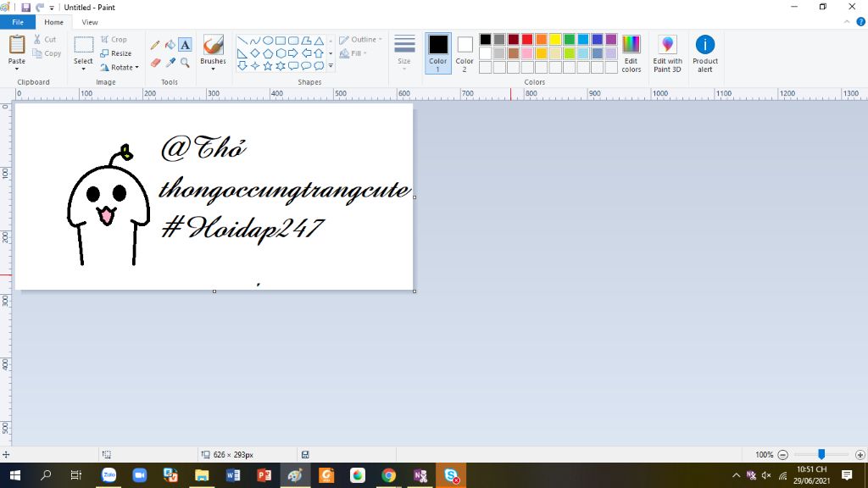Choose the Rectangle shape

[x=281, y=41]
